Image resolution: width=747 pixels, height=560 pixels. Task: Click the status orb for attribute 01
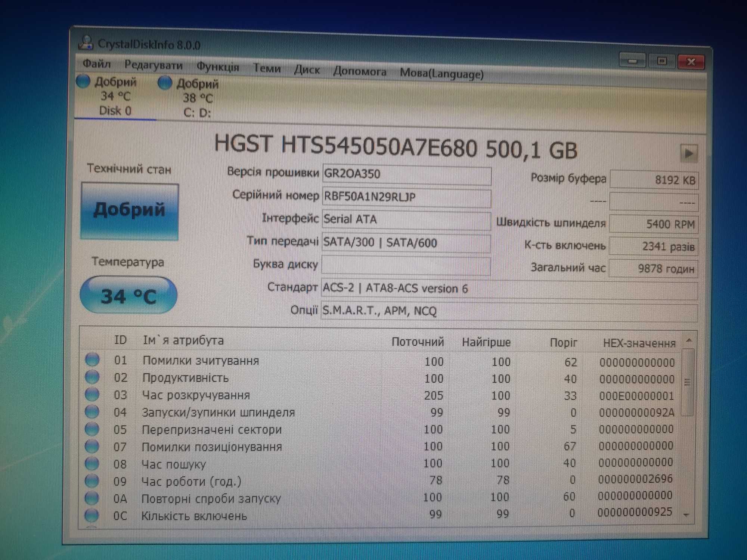point(92,360)
